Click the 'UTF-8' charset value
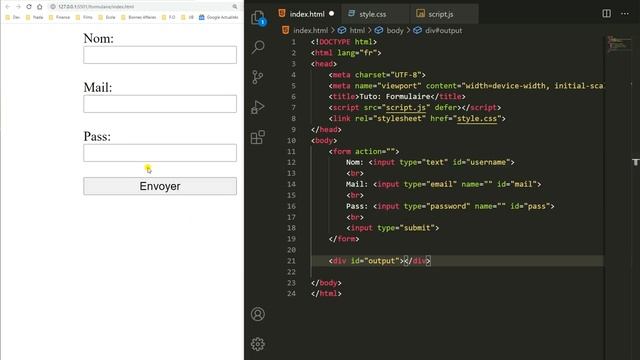Viewport: 640px width, 360px height. coord(406,75)
